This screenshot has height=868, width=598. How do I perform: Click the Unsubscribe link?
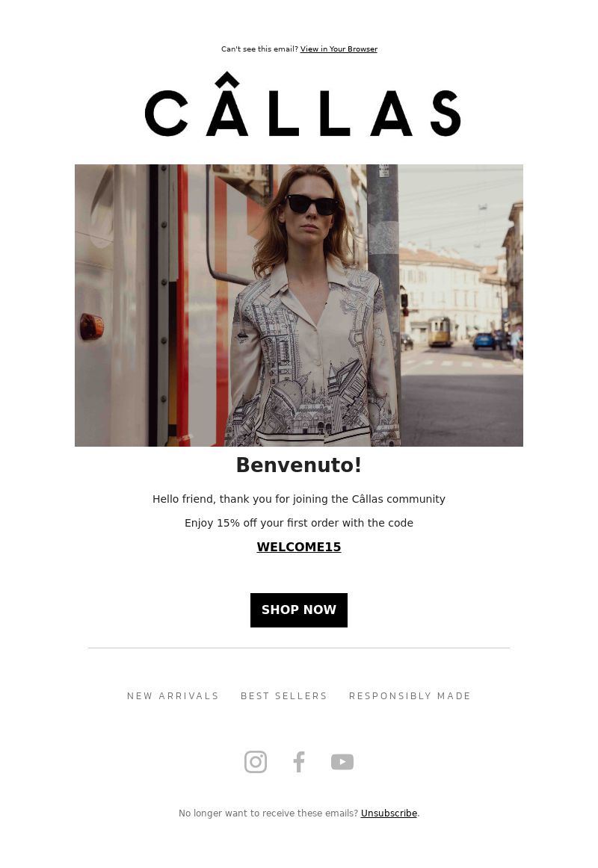click(389, 813)
